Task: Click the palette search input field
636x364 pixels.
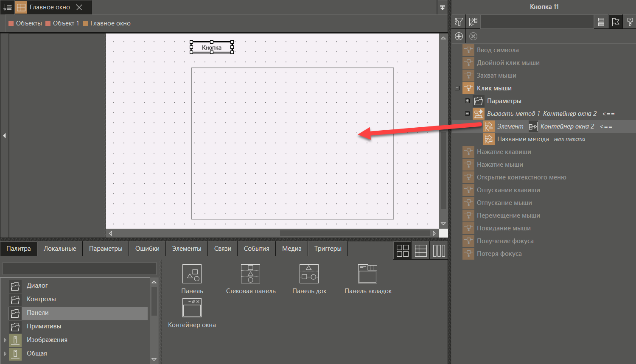Action: 80,269
